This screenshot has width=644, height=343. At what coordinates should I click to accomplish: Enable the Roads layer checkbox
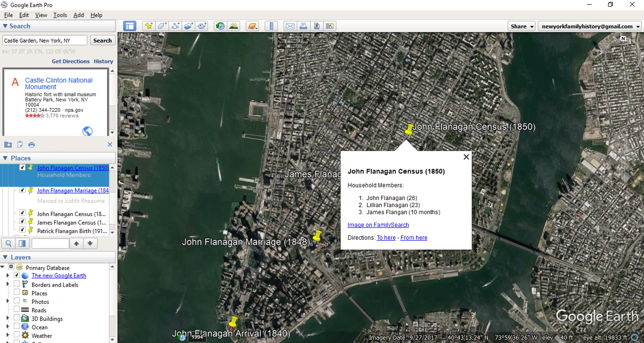point(17,310)
